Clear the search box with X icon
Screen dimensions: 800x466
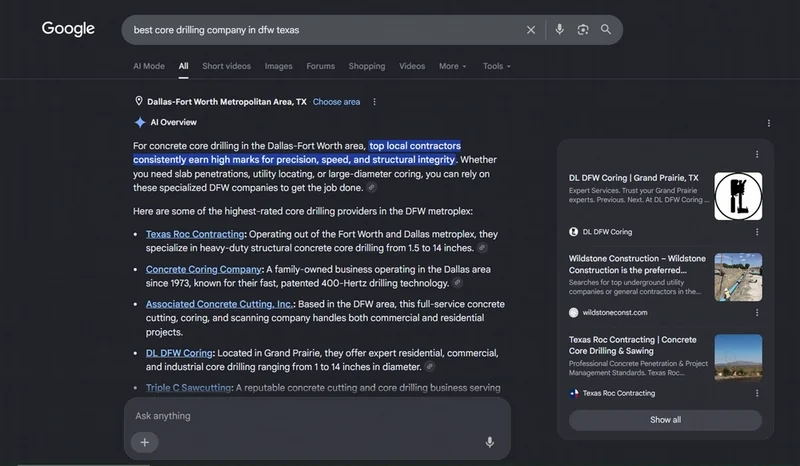[x=531, y=30]
